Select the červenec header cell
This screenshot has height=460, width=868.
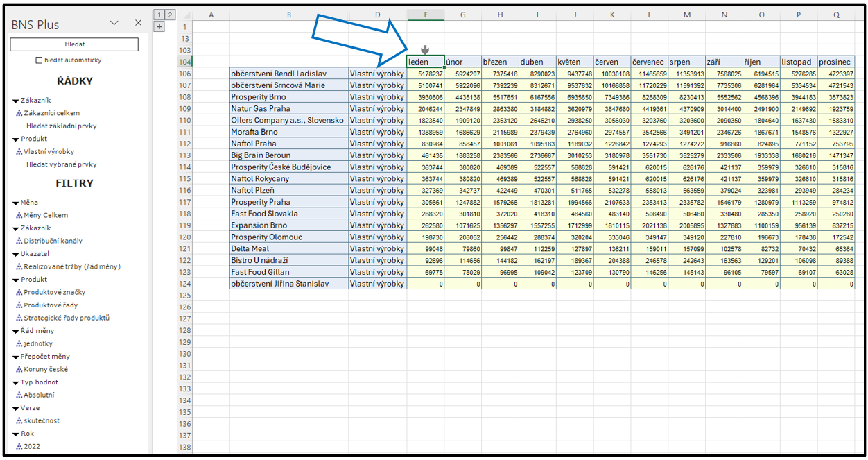650,62
